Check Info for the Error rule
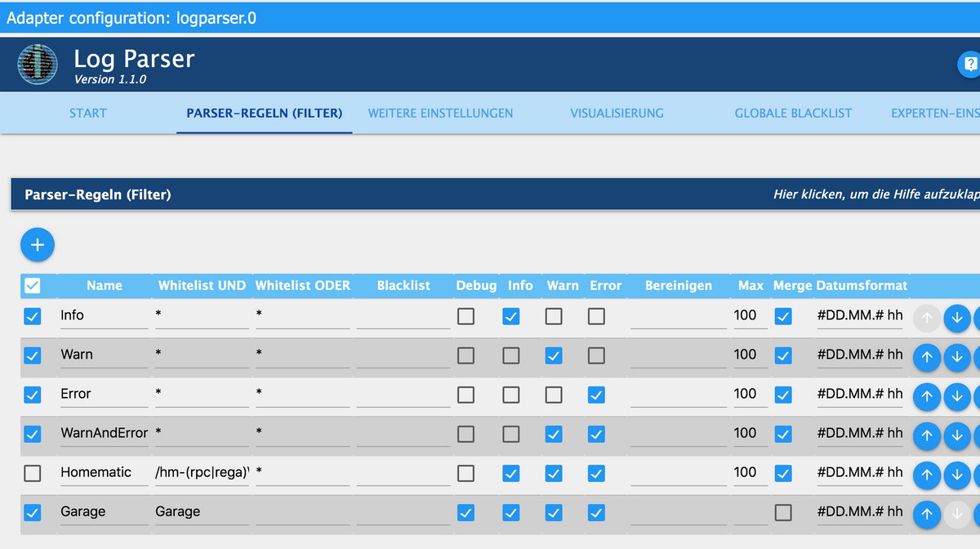980x549 pixels. pos(511,395)
